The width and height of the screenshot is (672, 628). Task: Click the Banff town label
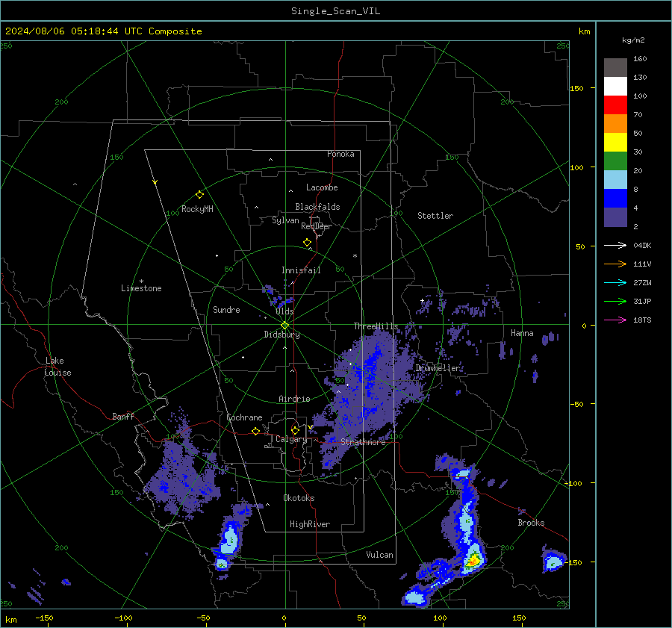point(123,416)
